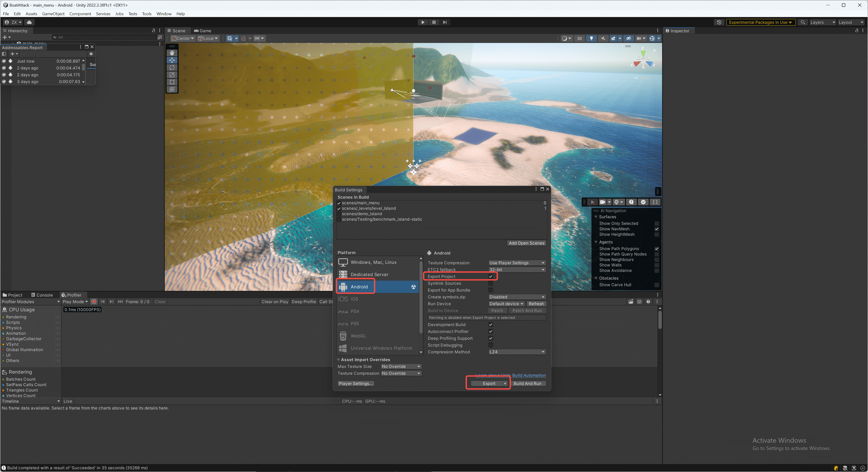Open the Texture Compression Use Player Settings dropdown
Image resolution: width=868 pixels, height=472 pixels.
(x=516, y=263)
